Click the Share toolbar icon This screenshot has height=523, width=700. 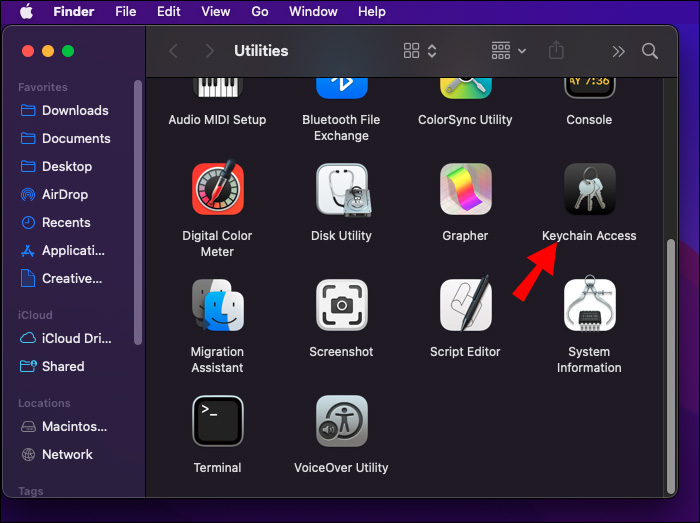point(556,50)
